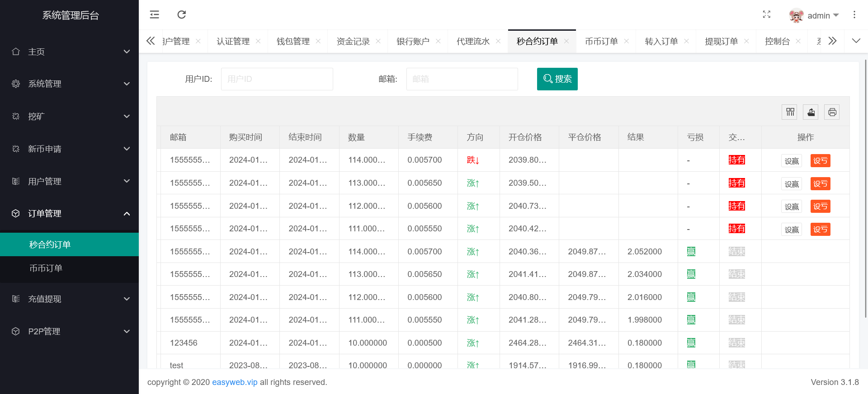Click the green 搜索 button

point(557,79)
